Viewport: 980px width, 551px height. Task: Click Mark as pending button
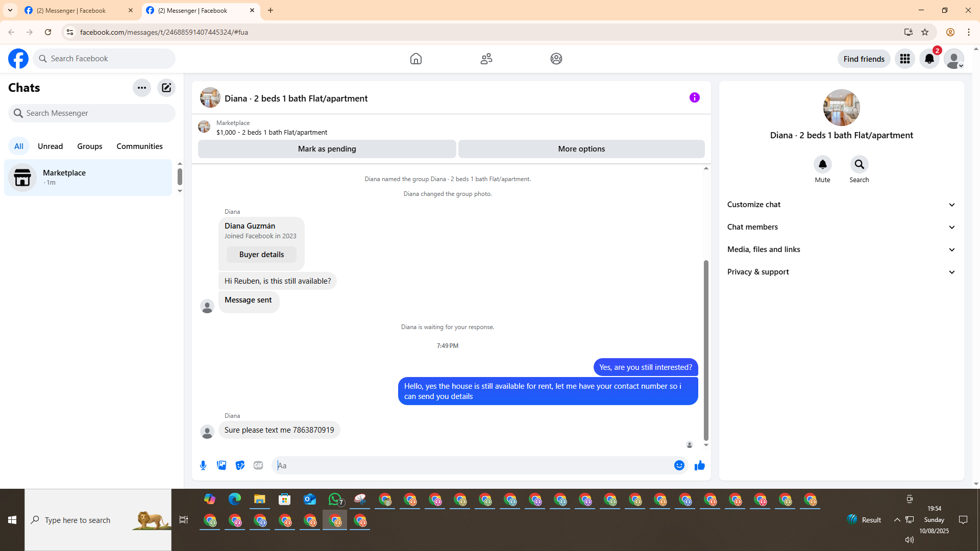[x=327, y=149]
